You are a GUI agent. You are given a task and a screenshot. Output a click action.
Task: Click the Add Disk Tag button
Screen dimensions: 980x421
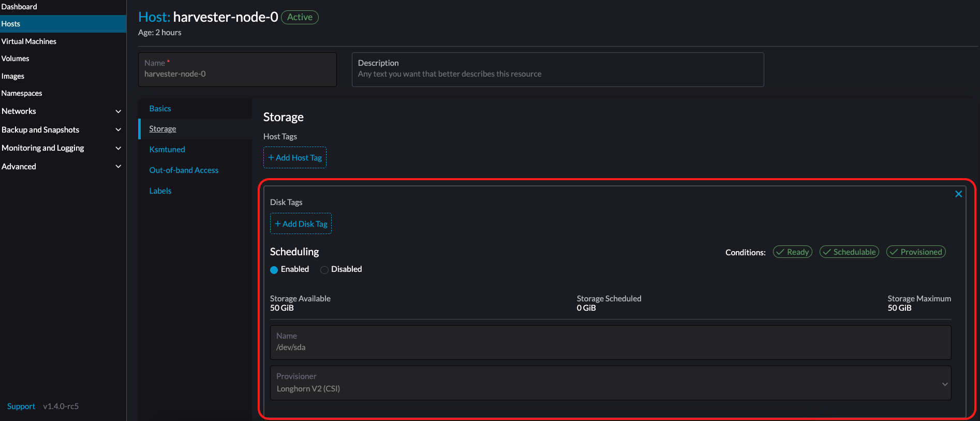coord(301,224)
